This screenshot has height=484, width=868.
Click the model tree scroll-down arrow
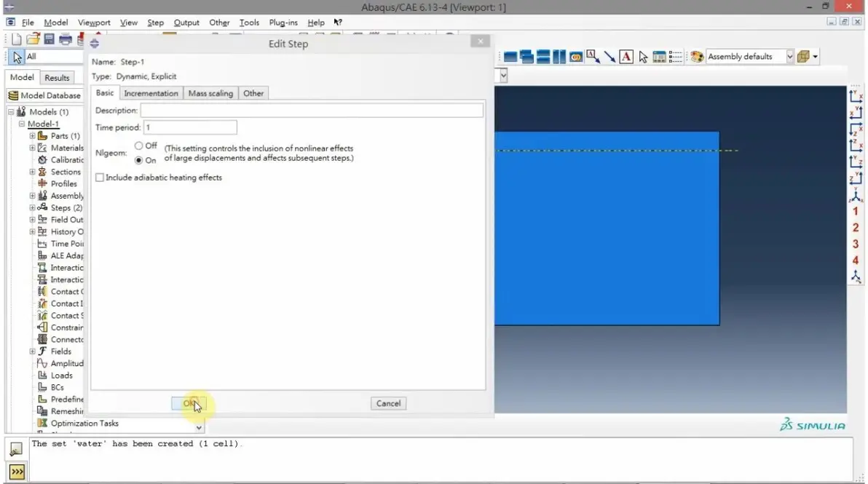pos(199,427)
